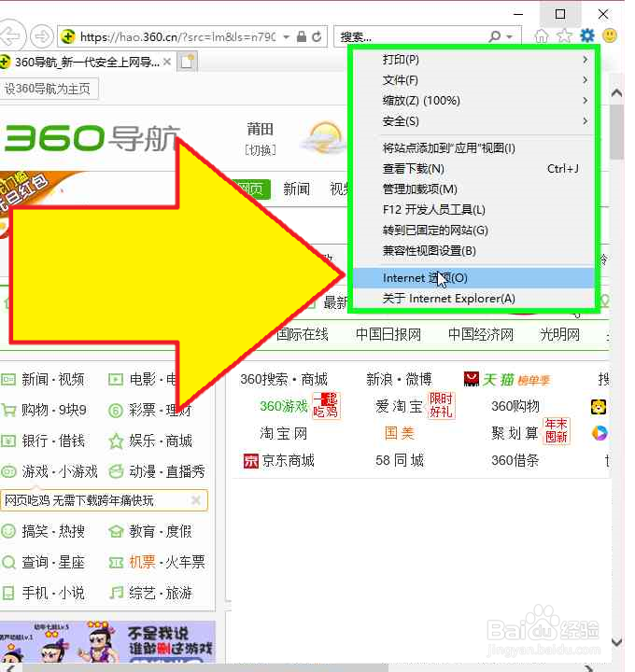Image resolution: width=635 pixels, height=672 pixels.
Task: Expand the 安全(S) submenu arrow
Action: click(586, 120)
